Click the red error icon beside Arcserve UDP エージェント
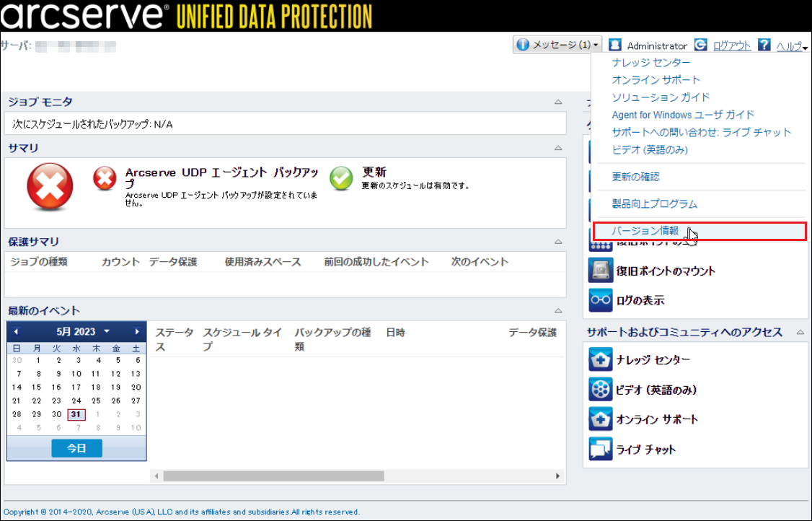The height and width of the screenshot is (521, 812). 105,178
